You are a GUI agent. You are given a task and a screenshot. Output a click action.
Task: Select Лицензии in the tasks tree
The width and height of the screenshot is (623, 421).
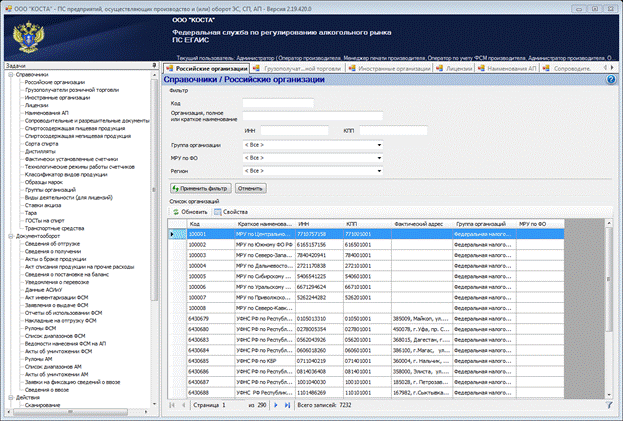coord(37,106)
